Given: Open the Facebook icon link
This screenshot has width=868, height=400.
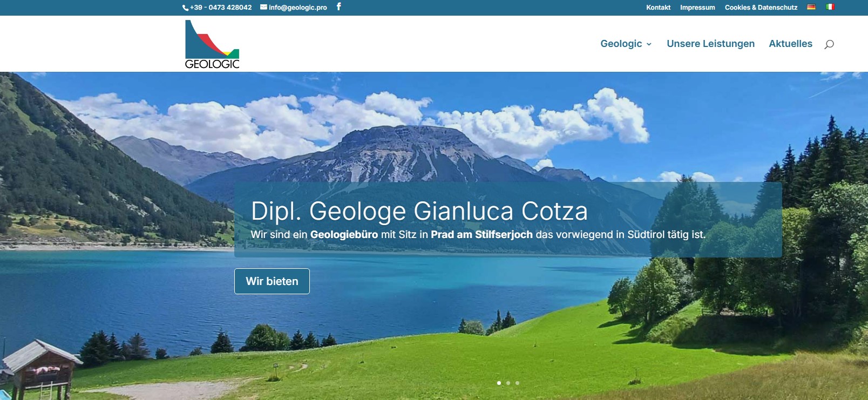Looking at the screenshot, I should click(338, 7).
